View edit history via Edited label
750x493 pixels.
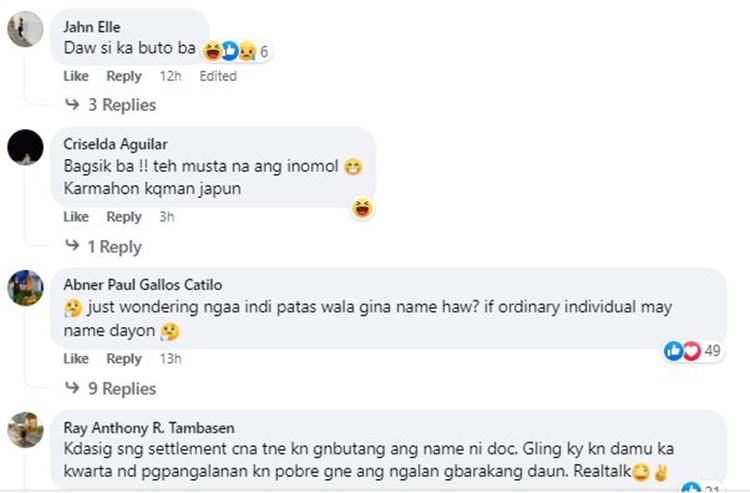pyautogui.click(x=217, y=76)
